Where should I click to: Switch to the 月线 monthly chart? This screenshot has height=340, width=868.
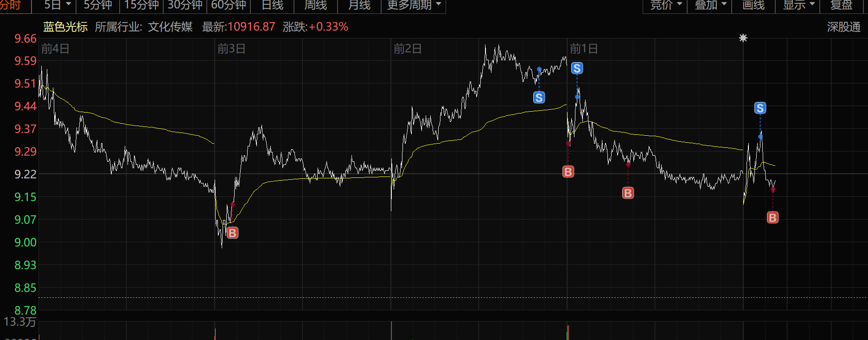[x=359, y=5]
